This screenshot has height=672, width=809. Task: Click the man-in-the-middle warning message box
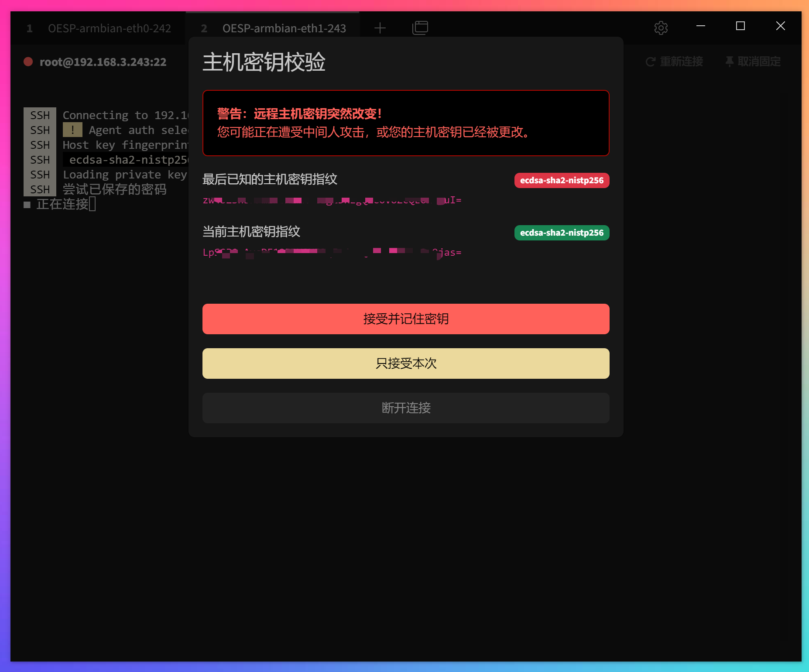[405, 123]
